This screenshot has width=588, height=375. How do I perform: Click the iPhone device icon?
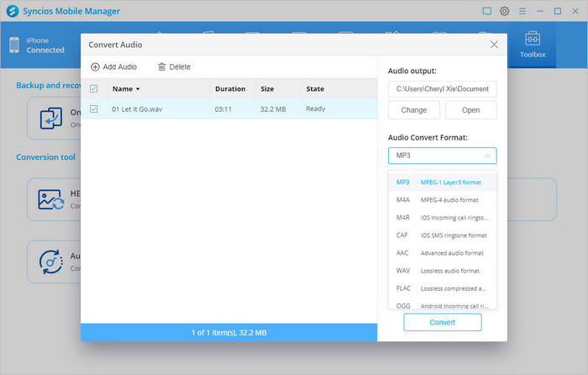[14, 45]
